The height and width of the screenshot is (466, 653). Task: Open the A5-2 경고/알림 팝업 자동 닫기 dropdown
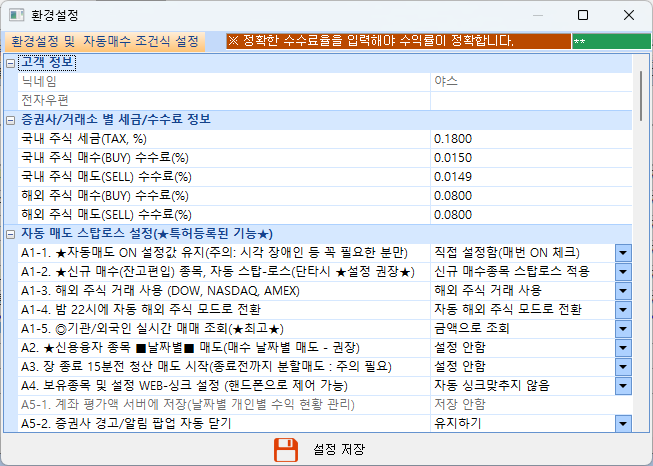click(622, 424)
